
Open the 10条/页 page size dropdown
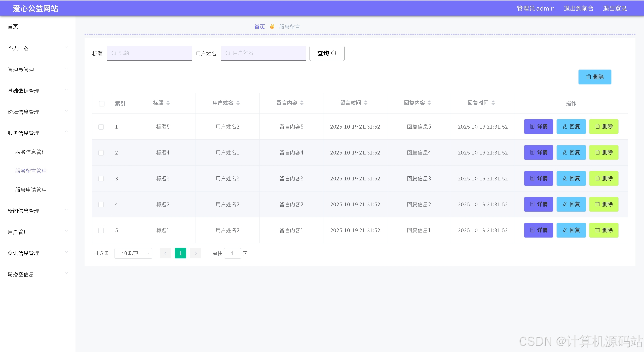pyautogui.click(x=133, y=253)
